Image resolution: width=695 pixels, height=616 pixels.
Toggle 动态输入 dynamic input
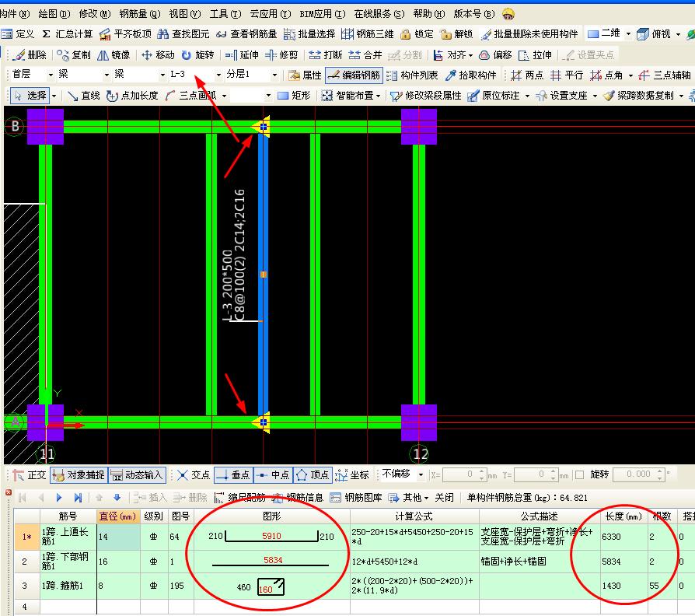pyautogui.click(x=137, y=475)
